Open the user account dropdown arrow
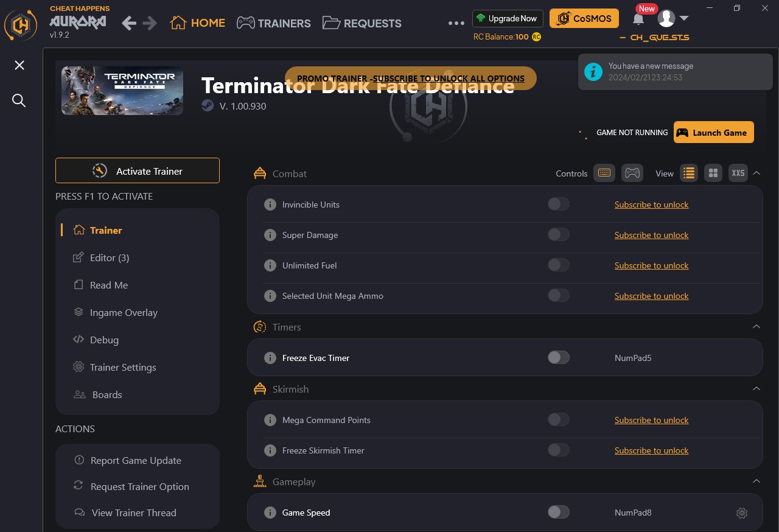779x532 pixels. click(x=683, y=18)
